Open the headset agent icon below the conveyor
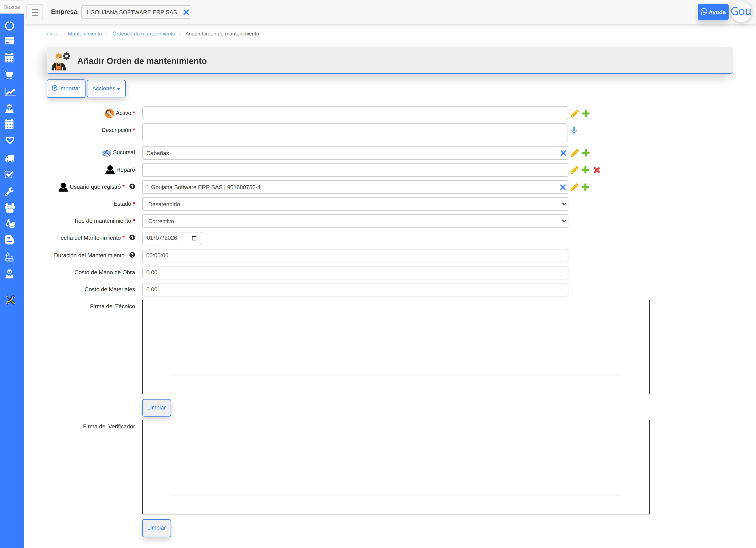 point(9,274)
